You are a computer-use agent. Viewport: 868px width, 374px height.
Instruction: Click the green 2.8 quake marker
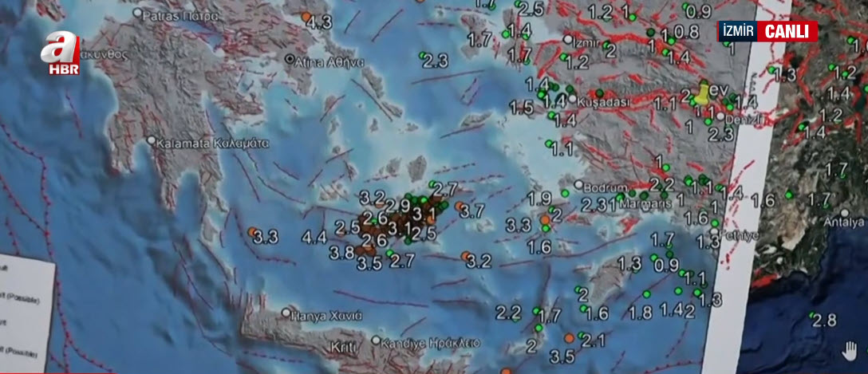pyautogui.click(x=813, y=316)
